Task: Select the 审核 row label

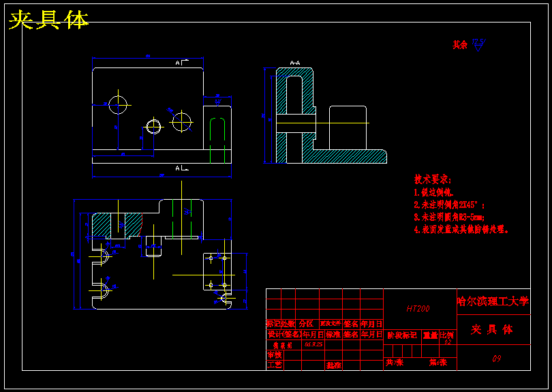Action: pyautogui.click(x=274, y=355)
